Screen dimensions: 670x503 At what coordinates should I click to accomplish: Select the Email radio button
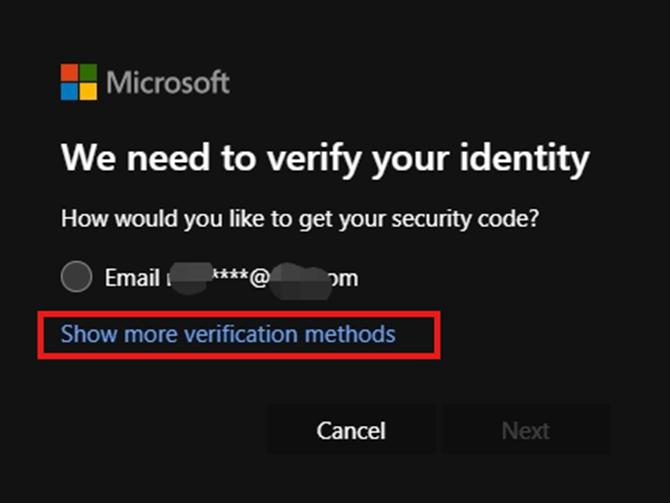click(76, 277)
